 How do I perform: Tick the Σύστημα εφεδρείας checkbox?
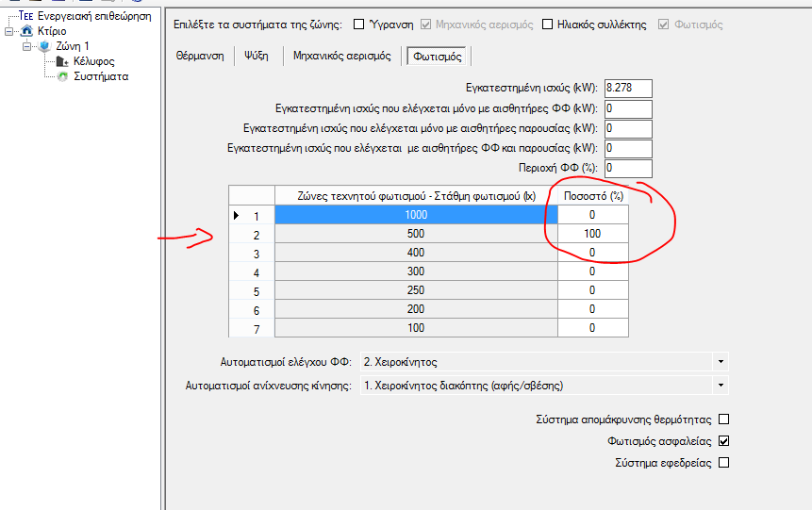(724, 463)
